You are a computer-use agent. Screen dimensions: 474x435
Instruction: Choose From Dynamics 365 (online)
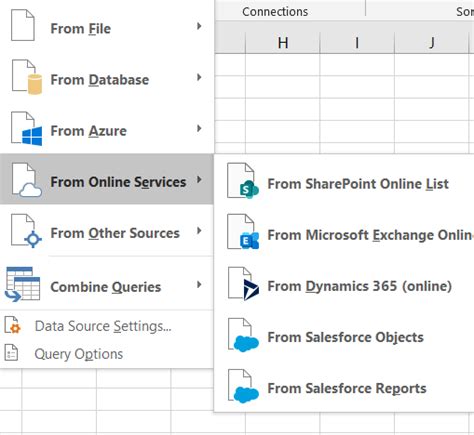pyautogui.click(x=345, y=283)
